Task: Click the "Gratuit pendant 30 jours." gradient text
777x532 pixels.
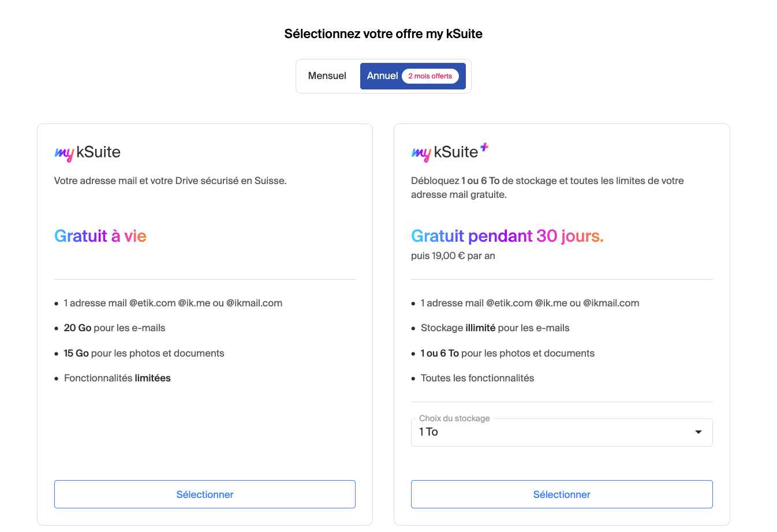Action: coord(507,236)
